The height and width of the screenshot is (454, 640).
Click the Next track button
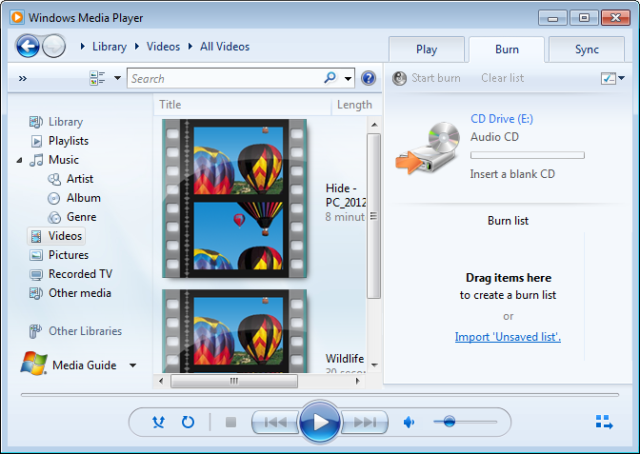click(364, 422)
